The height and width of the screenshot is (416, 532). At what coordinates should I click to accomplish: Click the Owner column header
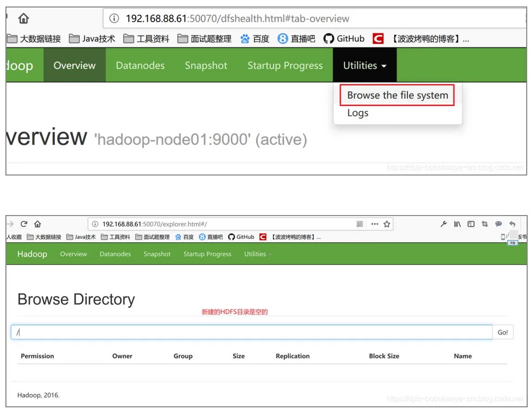(122, 356)
